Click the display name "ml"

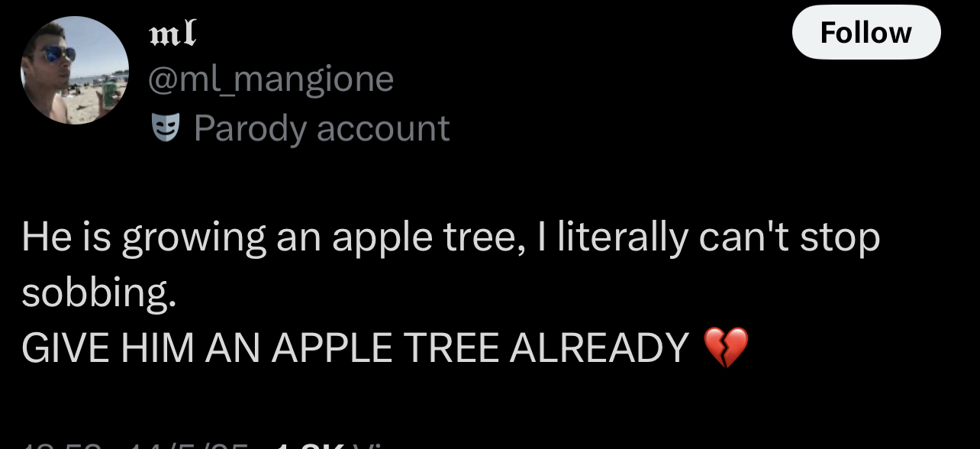click(172, 33)
